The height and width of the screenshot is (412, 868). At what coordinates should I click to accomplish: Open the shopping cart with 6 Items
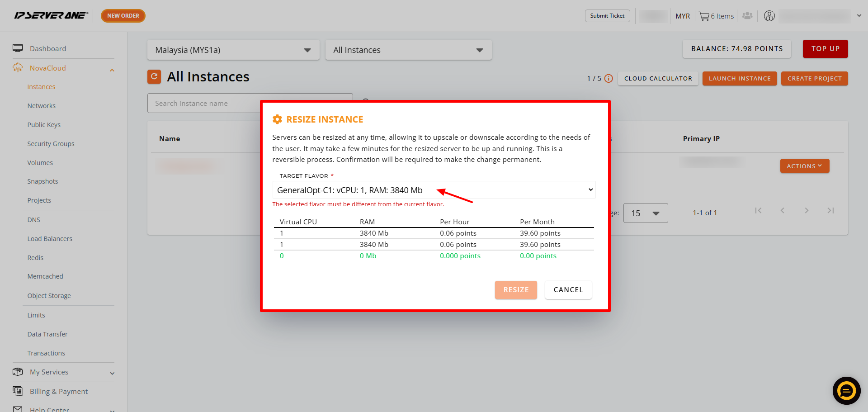click(716, 16)
